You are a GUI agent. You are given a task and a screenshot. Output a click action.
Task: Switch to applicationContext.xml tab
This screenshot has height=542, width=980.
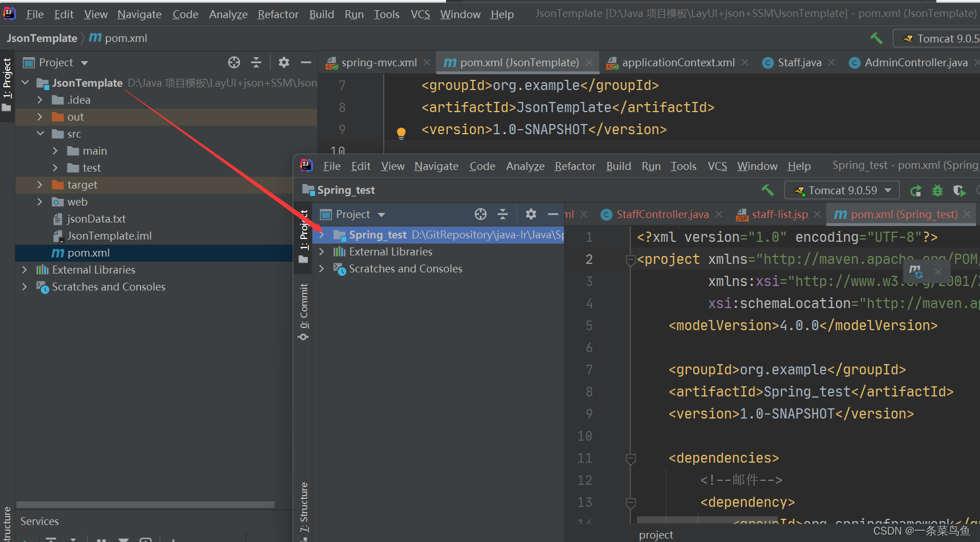[x=678, y=62]
